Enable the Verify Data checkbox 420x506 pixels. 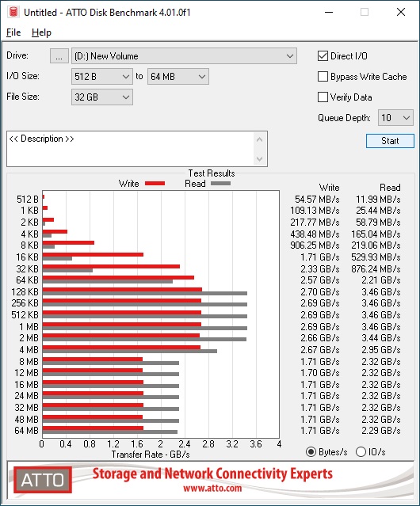coord(323,97)
